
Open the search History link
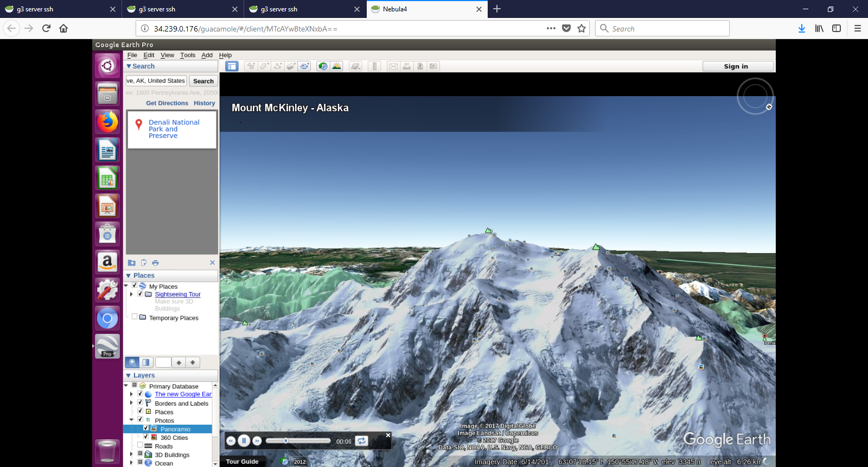pyautogui.click(x=205, y=103)
